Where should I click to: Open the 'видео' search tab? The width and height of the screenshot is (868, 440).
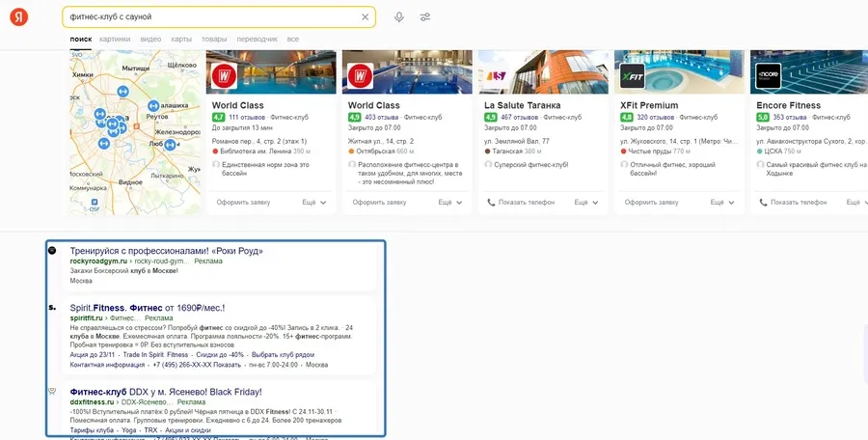(150, 39)
